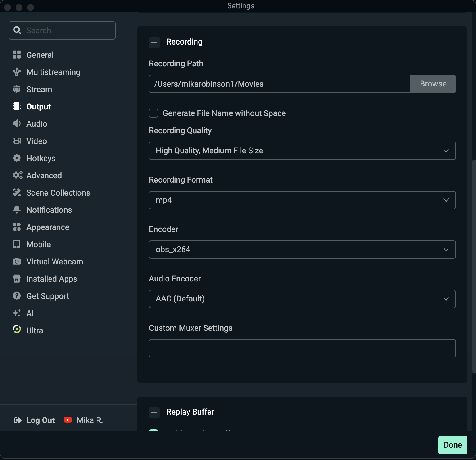Select the Audio speaker icon

pyautogui.click(x=17, y=124)
